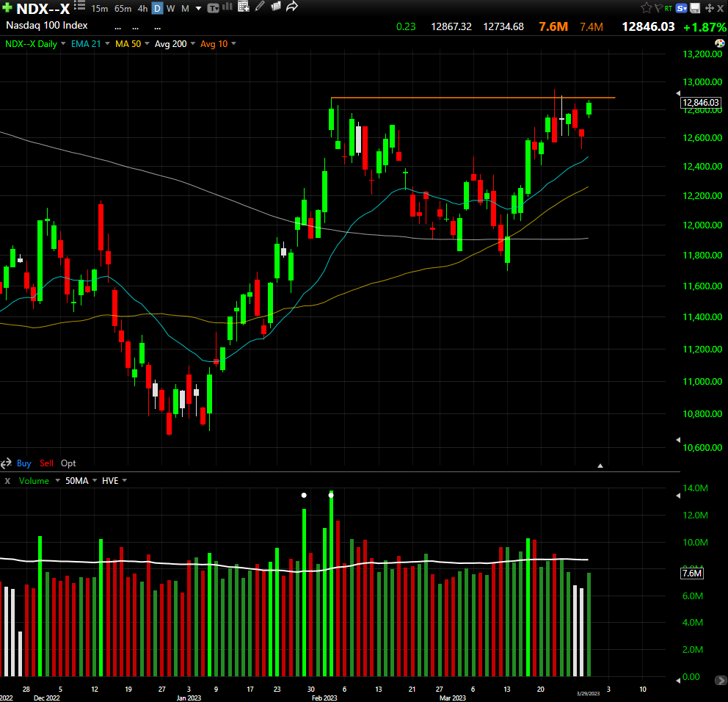Screen dimensions: 728x702
Task: Click the Buy button
Action: pos(23,463)
